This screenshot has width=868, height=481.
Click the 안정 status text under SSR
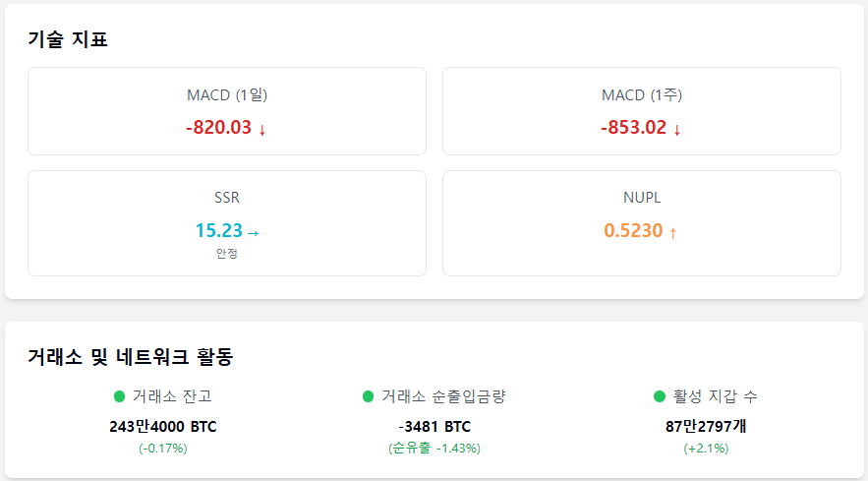[x=227, y=254]
